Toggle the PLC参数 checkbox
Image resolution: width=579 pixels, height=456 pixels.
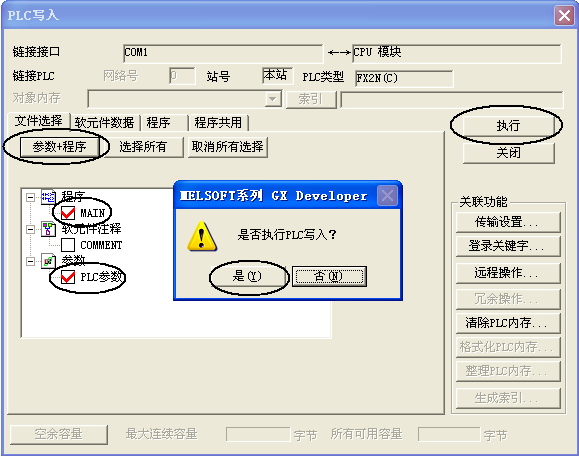(x=68, y=277)
